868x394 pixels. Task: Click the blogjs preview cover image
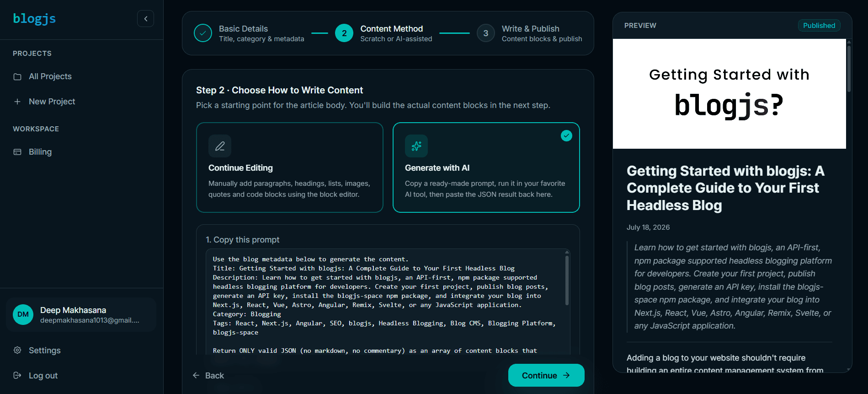729,94
